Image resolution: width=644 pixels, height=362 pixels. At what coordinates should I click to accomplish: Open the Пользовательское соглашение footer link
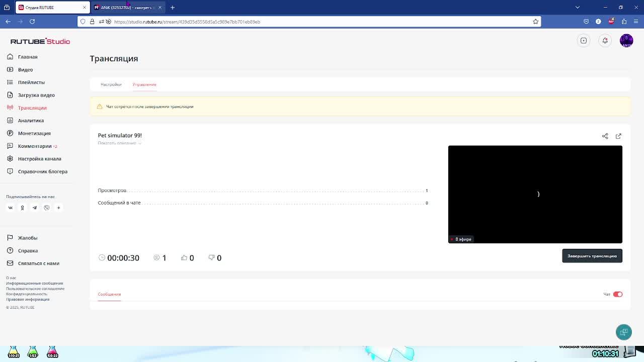click(35, 289)
